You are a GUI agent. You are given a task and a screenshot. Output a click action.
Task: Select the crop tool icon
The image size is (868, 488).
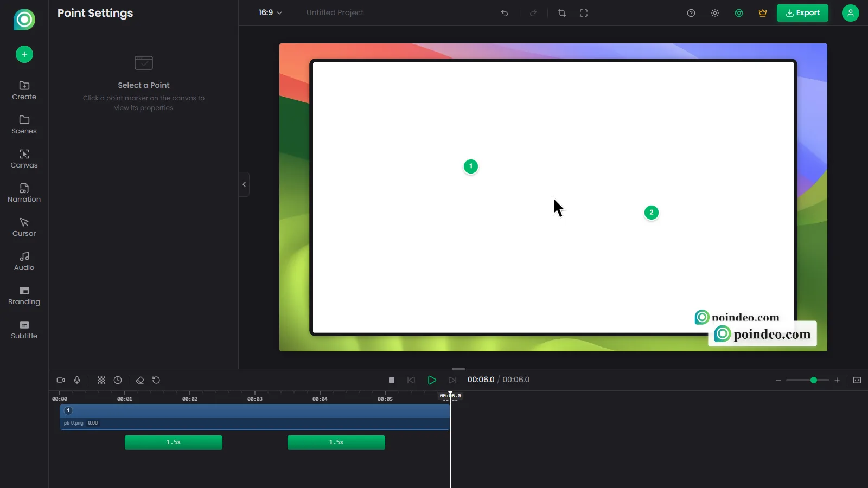562,13
